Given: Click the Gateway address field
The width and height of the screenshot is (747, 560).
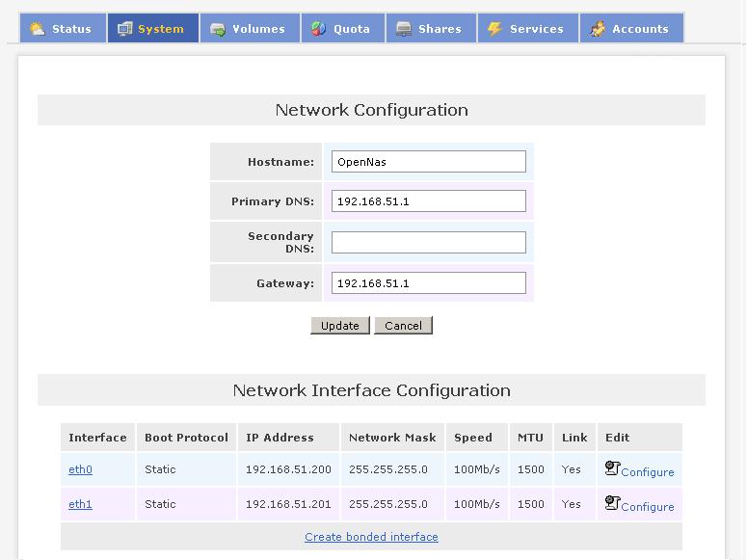Looking at the screenshot, I should (428, 283).
